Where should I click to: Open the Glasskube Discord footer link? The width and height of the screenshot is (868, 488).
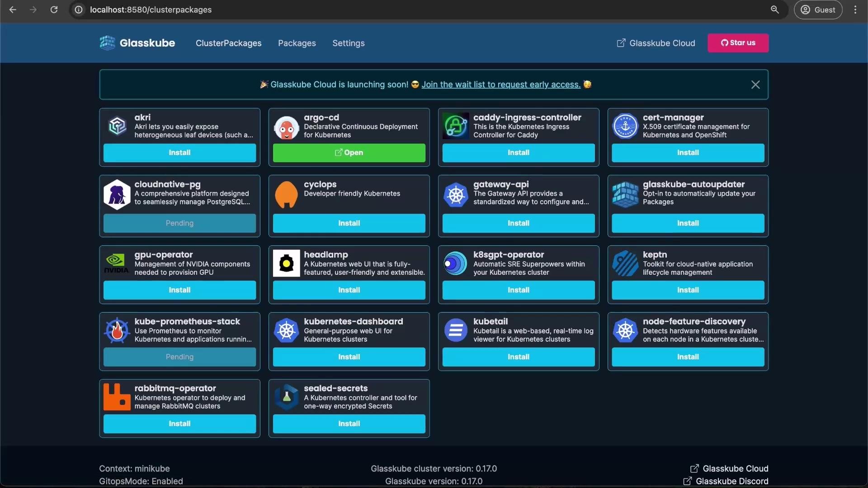pyautogui.click(x=726, y=481)
